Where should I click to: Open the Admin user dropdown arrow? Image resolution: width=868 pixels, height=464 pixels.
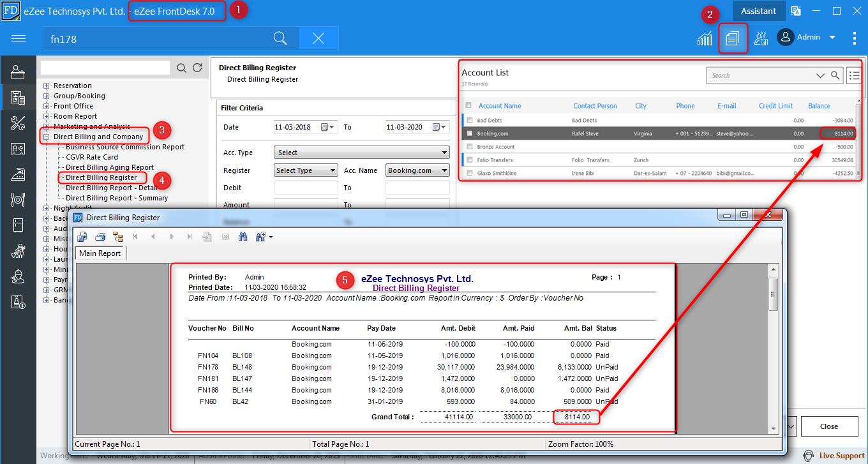click(x=832, y=38)
